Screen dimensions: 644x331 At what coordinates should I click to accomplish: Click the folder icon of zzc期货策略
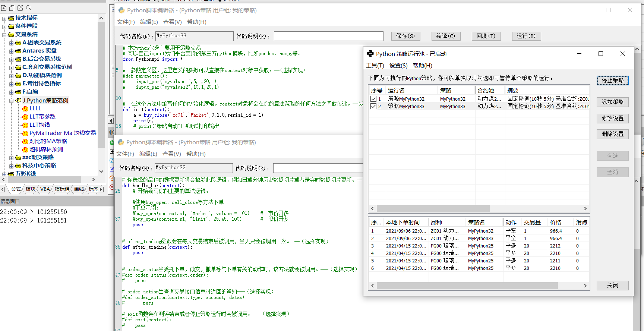(18, 158)
